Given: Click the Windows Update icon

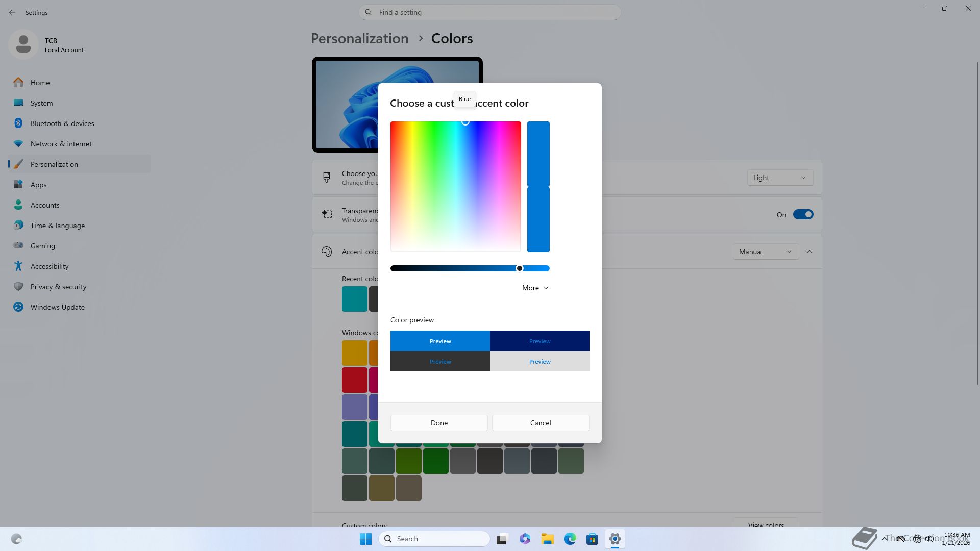Looking at the screenshot, I should (18, 307).
